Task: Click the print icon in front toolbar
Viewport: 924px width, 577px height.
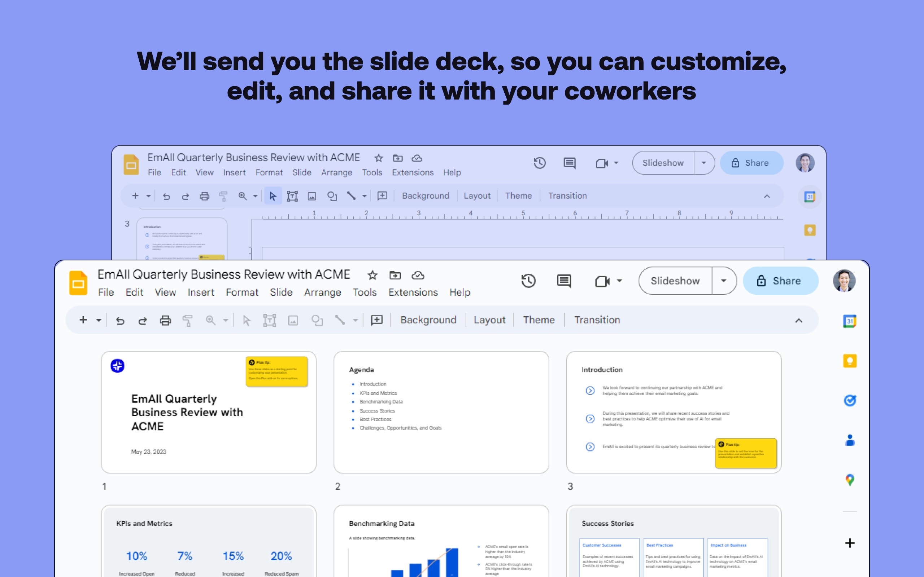Action: [165, 320]
